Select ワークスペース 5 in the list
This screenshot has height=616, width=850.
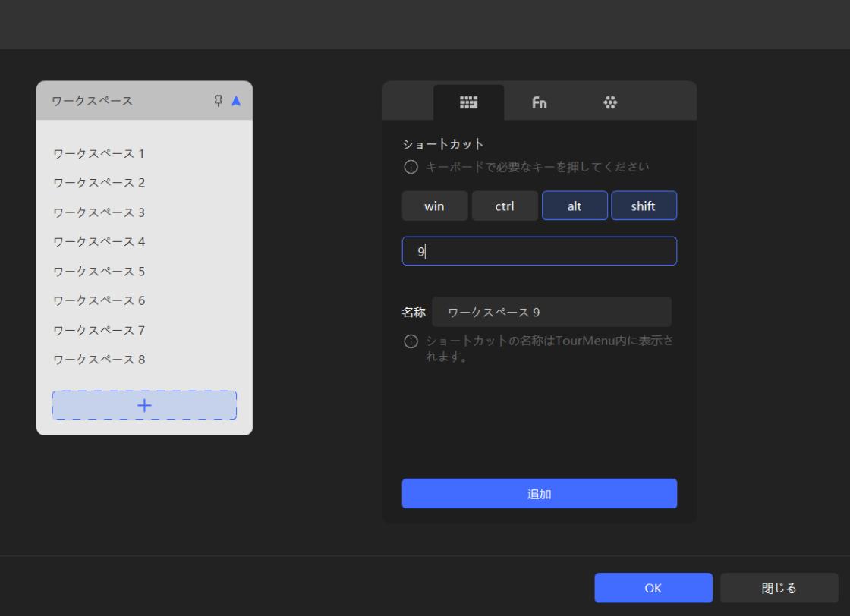[x=99, y=272]
